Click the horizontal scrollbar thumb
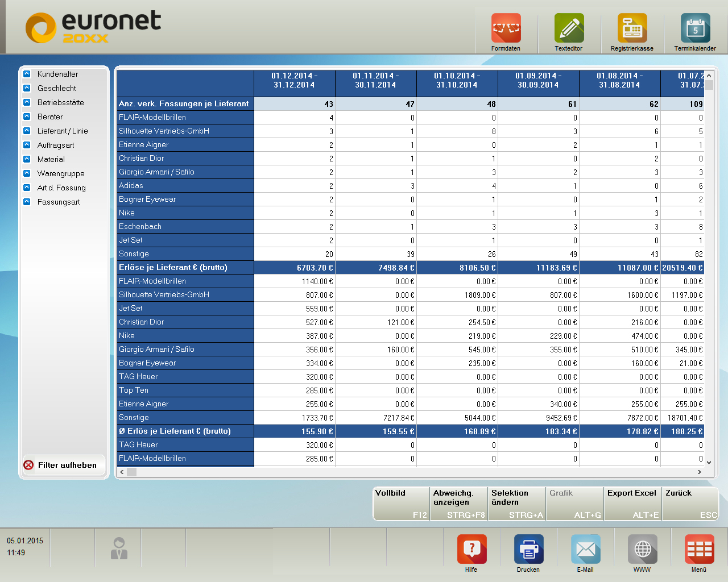The height and width of the screenshot is (582, 728). pos(131,472)
